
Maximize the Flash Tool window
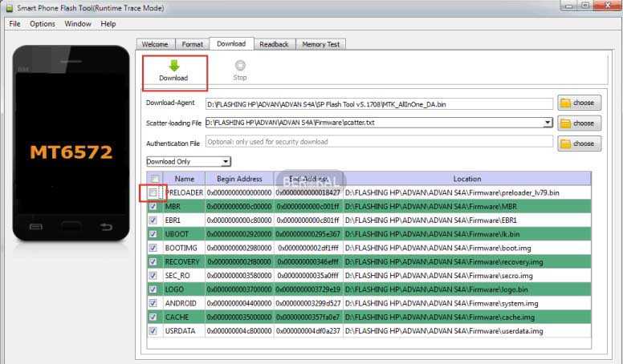click(584, 5)
